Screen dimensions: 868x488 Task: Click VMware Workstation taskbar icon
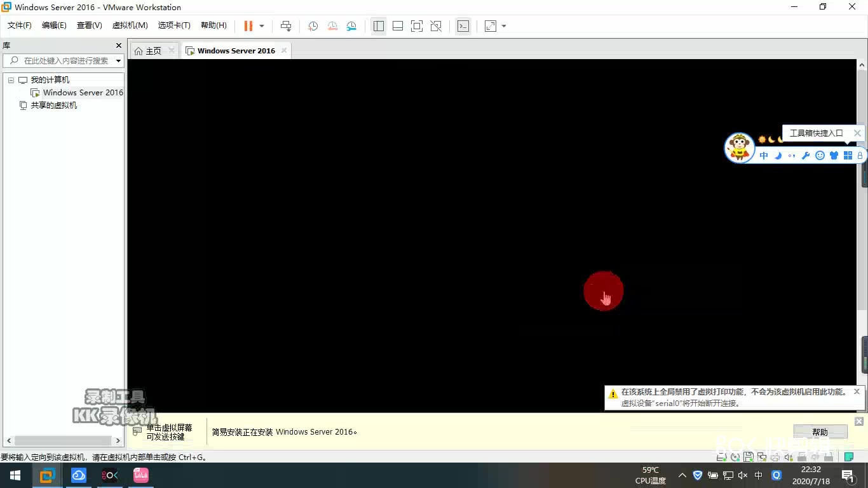pos(48,475)
